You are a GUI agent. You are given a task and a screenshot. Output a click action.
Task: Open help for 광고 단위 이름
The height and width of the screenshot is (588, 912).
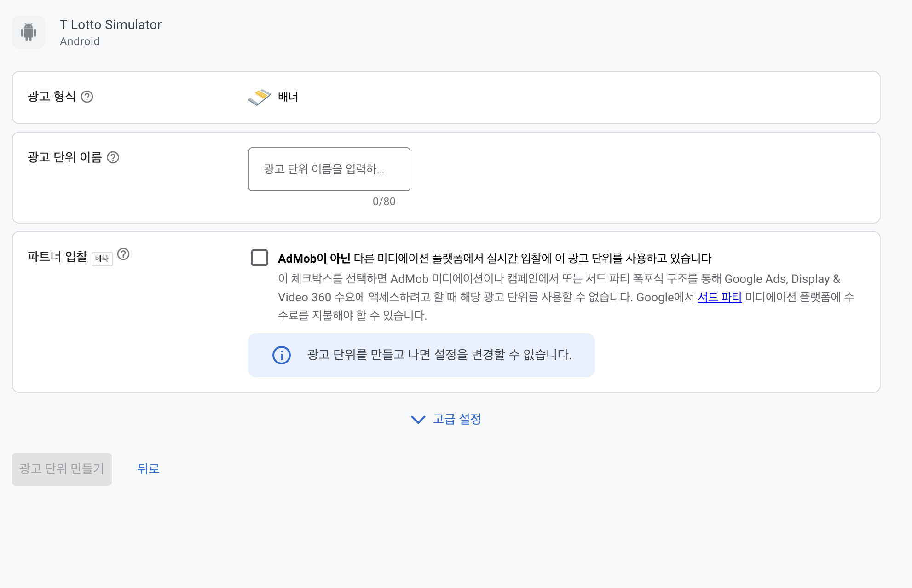tap(113, 158)
